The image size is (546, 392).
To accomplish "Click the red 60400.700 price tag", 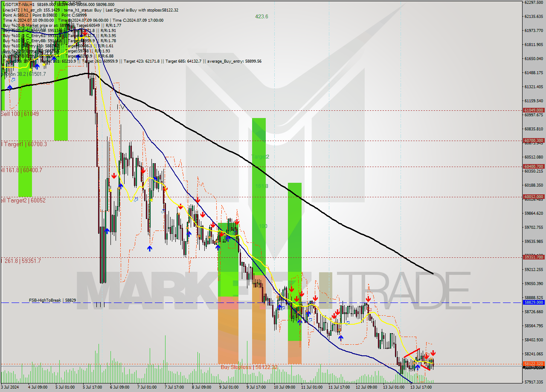I will (534, 166).
